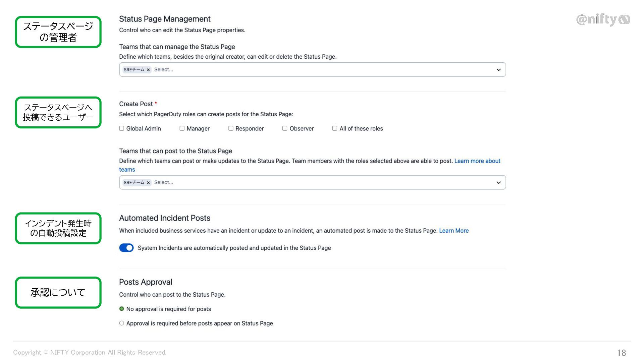Open Learn More link for automated posts

click(454, 231)
